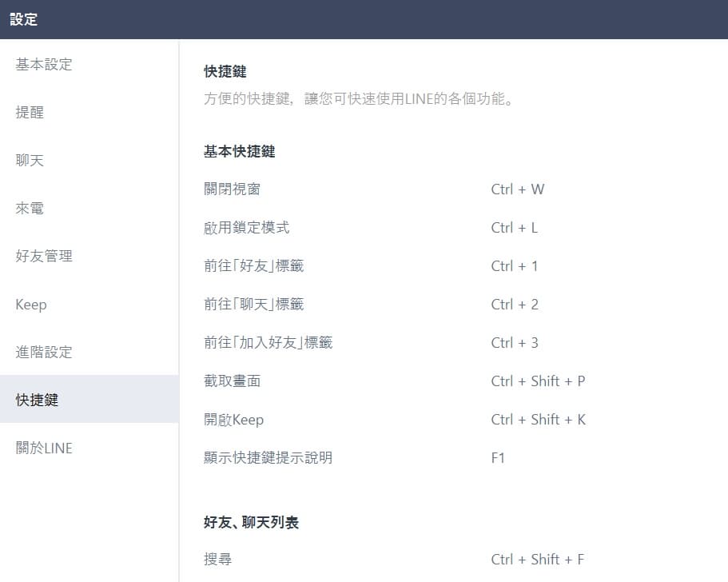Select the F1 shortcut value
The height and width of the screenshot is (582, 728).
tap(498, 457)
